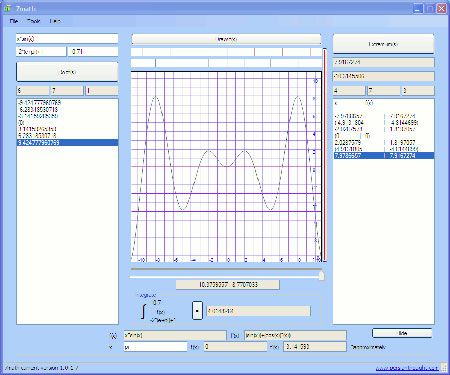Viewport: 450px width, 375px height.
Task: Click the resize grip at the bottom right corner
Action: tap(444, 368)
